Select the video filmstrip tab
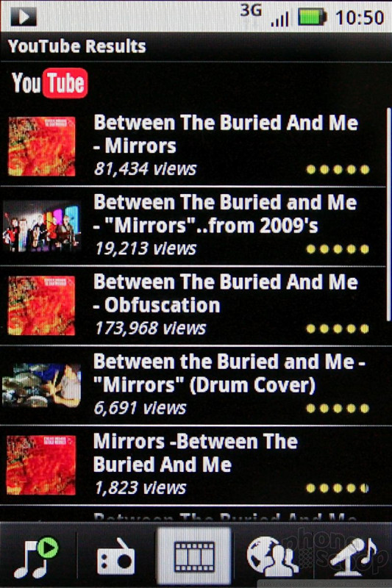Viewport: 392px width, 588px height. (x=194, y=556)
